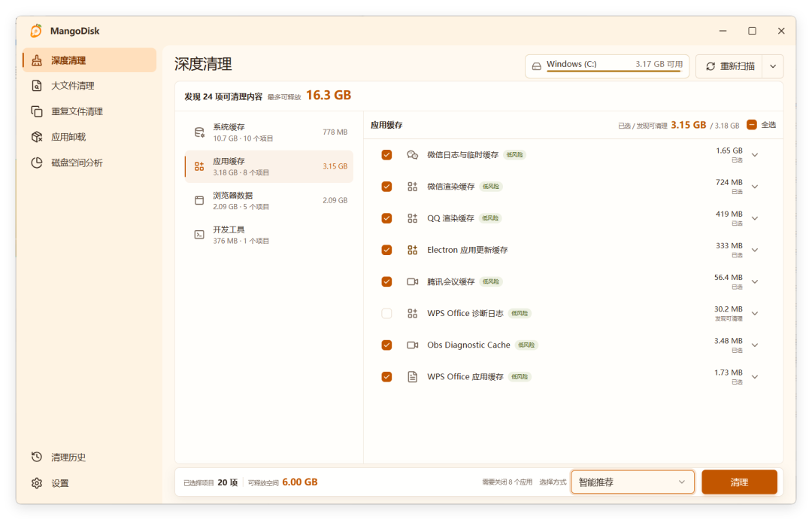812x520 pixels.
Task: Expand the 微信渲染缓存 row chevron
Action: 755,187
